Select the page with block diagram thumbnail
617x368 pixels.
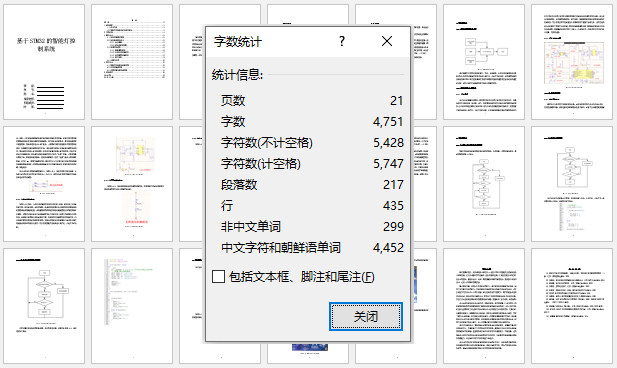pyautogui.click(x=484, y=62)
